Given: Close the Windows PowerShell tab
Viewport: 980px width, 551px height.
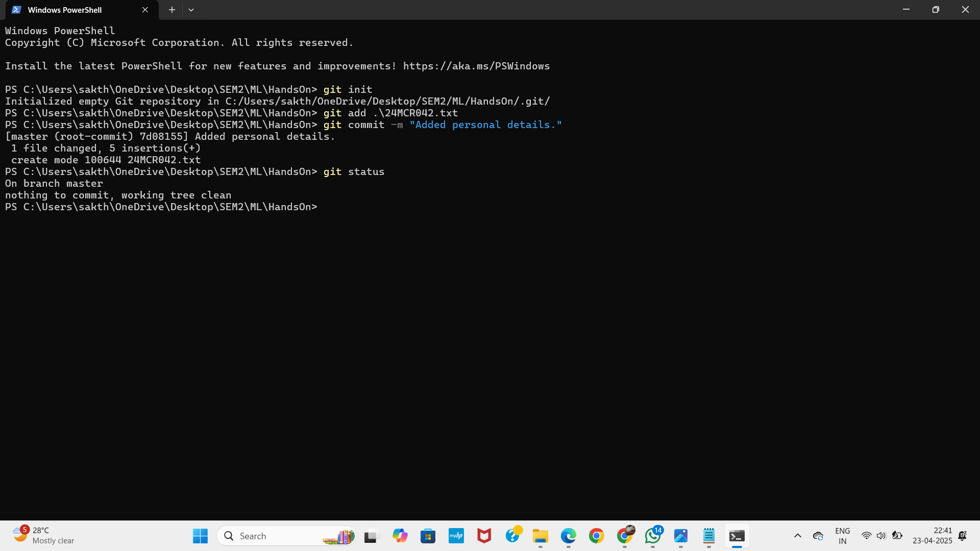Looking at the screenshot, I should click(x=145, y=10).
